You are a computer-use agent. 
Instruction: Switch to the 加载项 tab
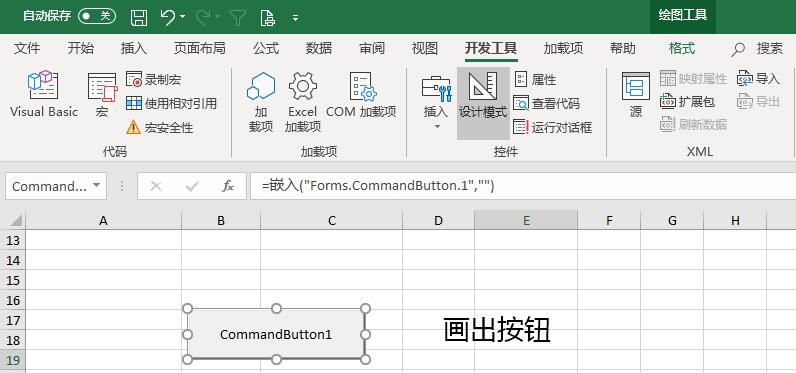[x=563, y=49]
